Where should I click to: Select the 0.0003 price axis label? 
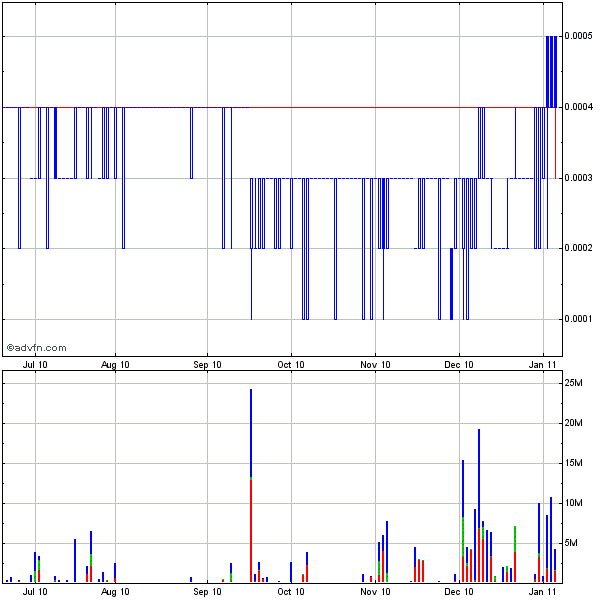[x=578, y=178]
